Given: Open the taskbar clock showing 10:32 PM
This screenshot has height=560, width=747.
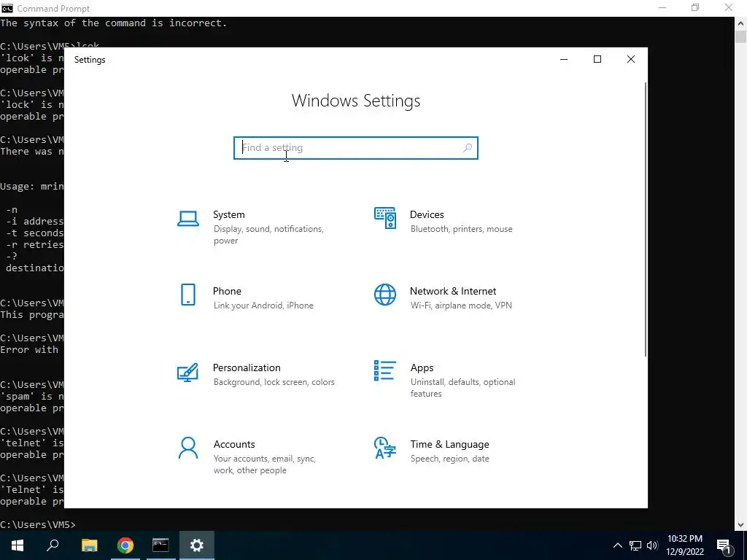Looking at the screenshot, I should 685,545.
